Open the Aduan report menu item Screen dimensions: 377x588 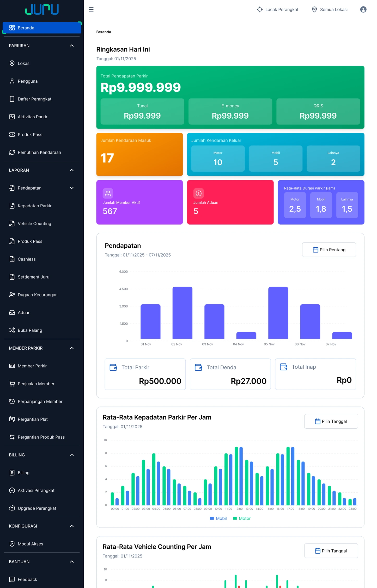click(x=42, y=312)
